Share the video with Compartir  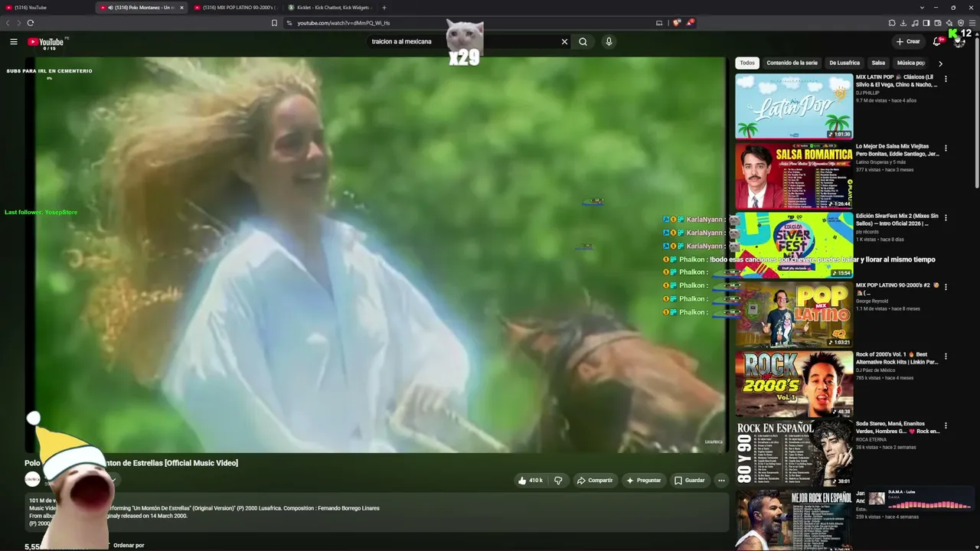click(595, 481)
